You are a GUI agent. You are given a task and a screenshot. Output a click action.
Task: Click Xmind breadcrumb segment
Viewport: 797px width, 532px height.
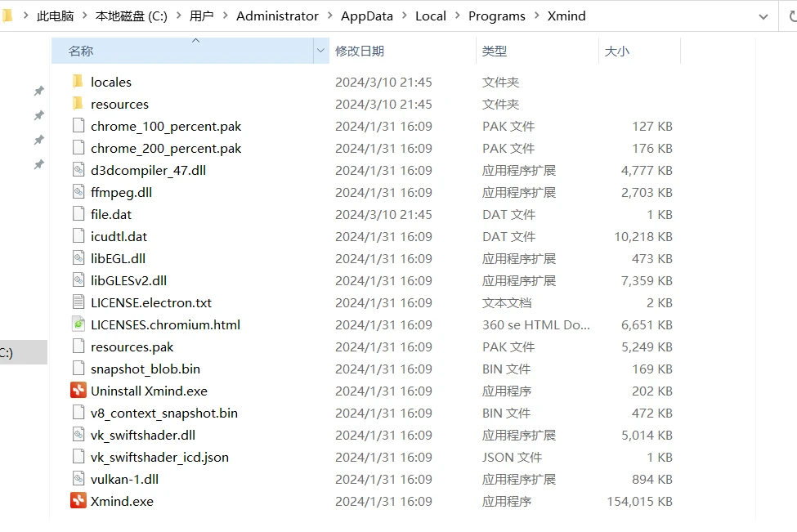(x=566, y=16)
